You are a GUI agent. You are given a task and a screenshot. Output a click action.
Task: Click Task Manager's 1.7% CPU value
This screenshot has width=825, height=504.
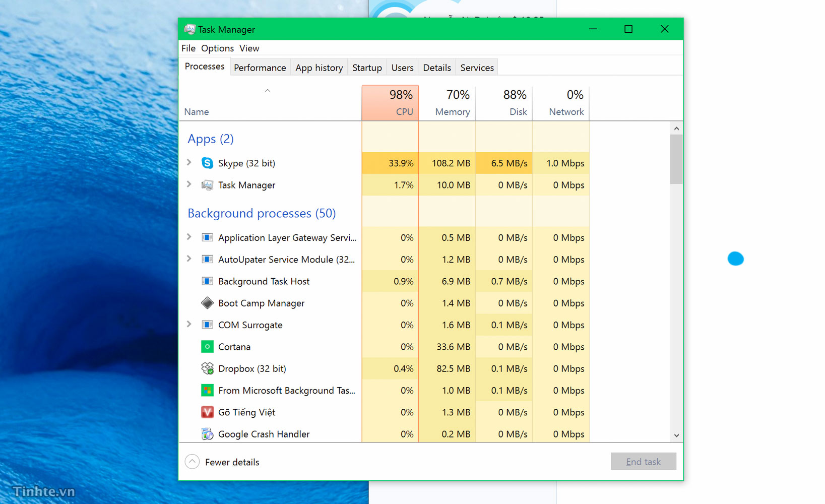pos(403,185)
